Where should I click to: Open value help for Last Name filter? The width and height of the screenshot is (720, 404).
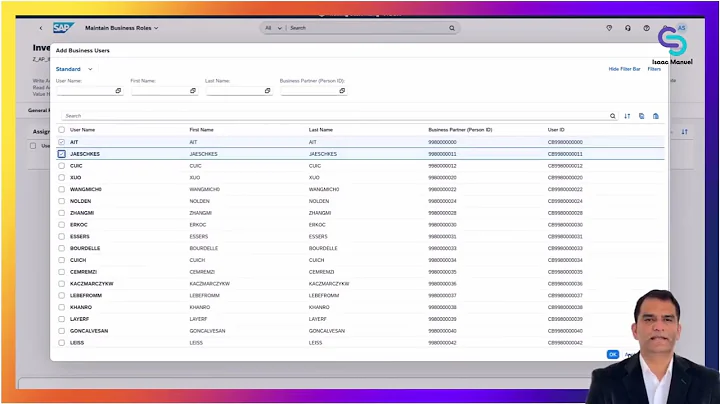(267, 91)
